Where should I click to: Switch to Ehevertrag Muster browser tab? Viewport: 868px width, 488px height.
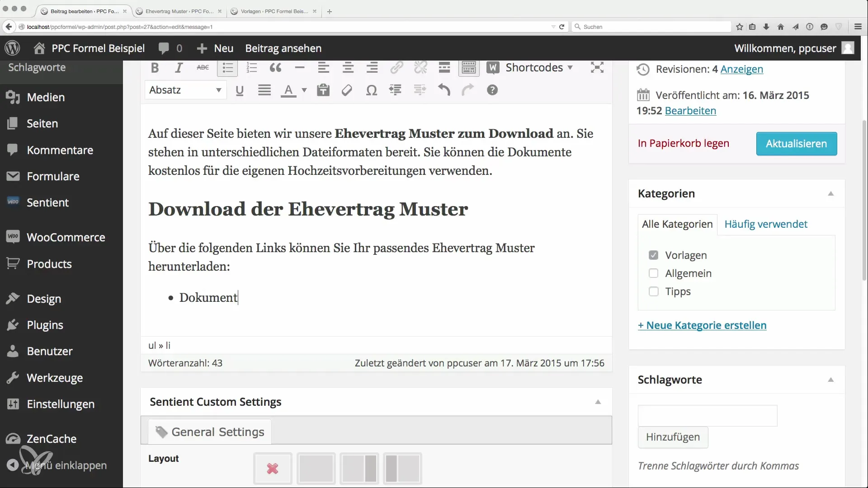(x=179, y=11)
